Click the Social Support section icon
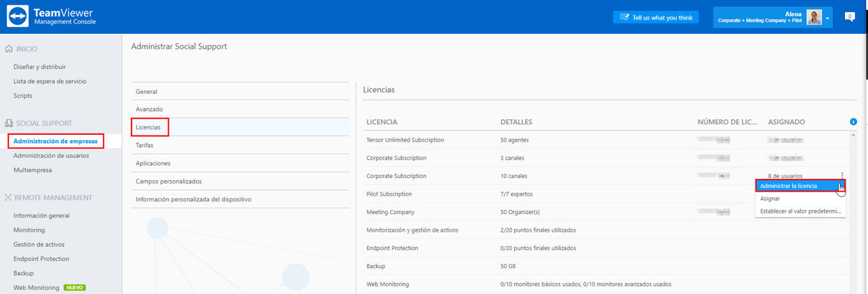The height and width of the screenshot is (294, 868). click(8, 123)
